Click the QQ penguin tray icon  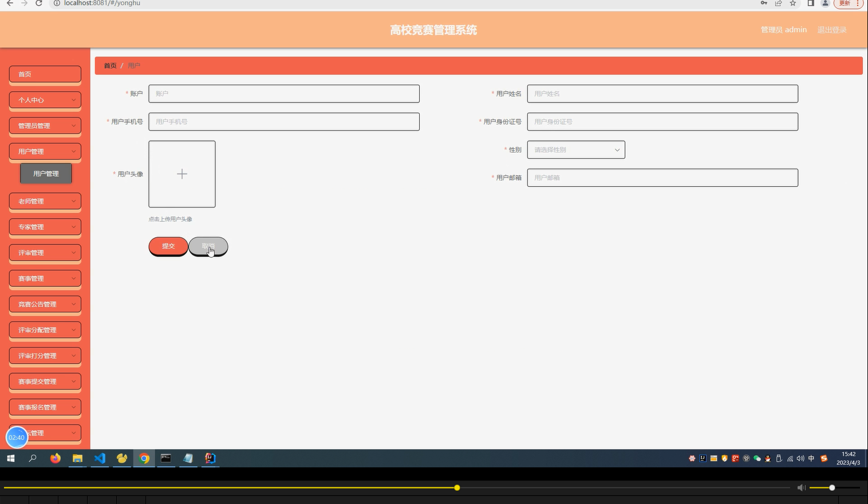768,458
